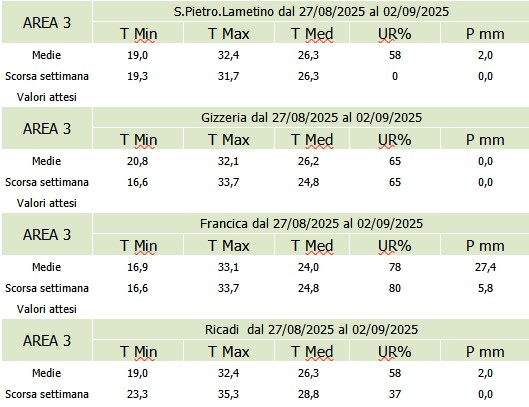The height and width of the screenshot is (407, 529).
Task: Select the P mm header in Ricadi table
Action: pyautogui.click(x=485, y=351)
